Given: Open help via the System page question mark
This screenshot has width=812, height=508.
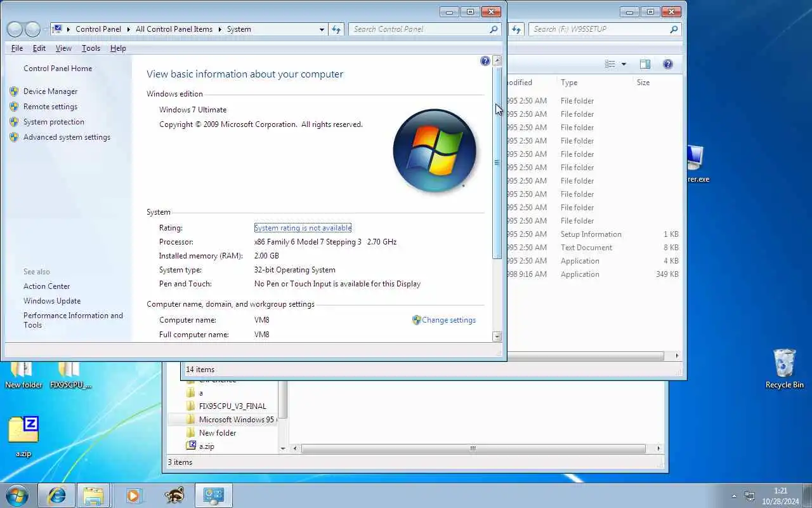Looking at the screenshot, I should tap(485, 61).
